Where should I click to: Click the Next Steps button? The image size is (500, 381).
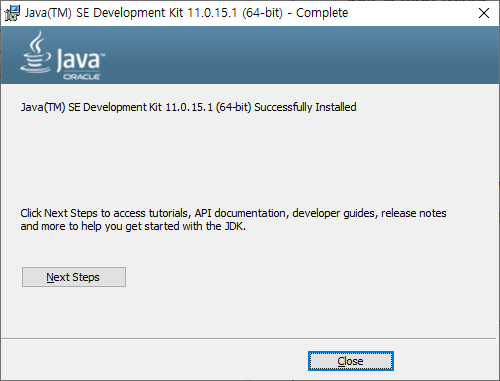tap(74, 277)
